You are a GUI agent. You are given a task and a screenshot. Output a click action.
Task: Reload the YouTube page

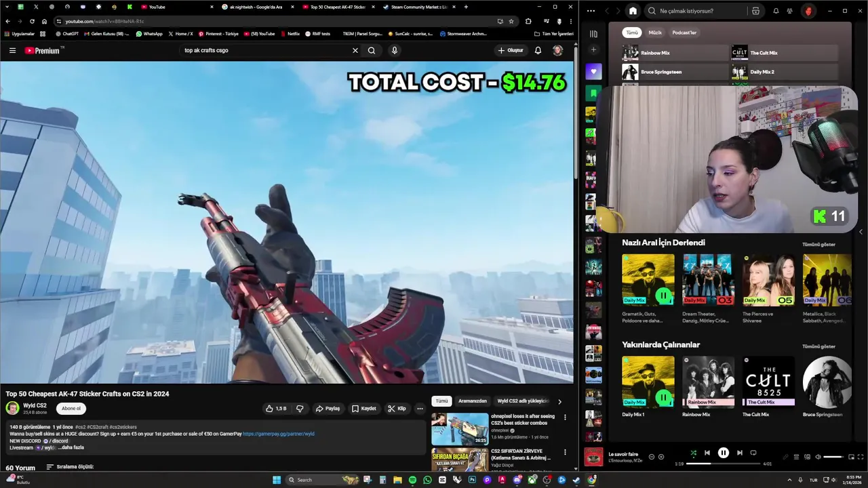click(32, 21)
